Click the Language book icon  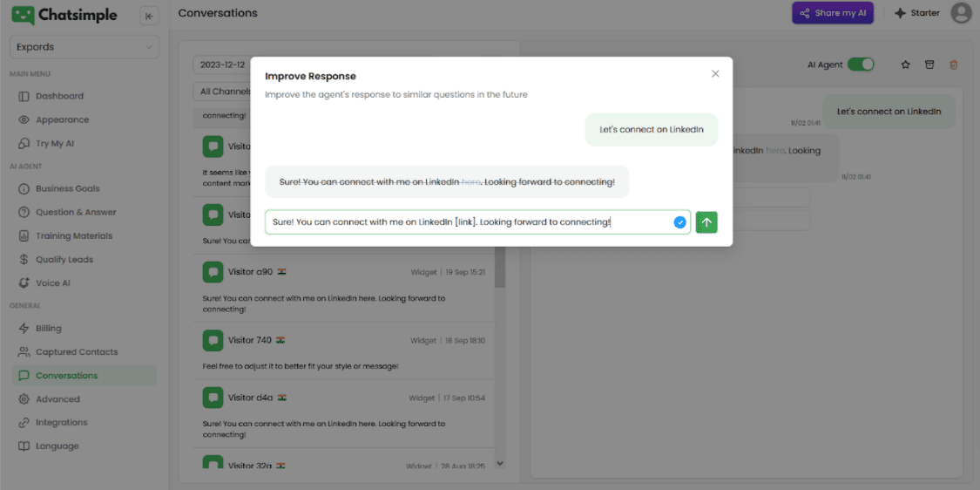pyautogui.click(x=24, y=446)
